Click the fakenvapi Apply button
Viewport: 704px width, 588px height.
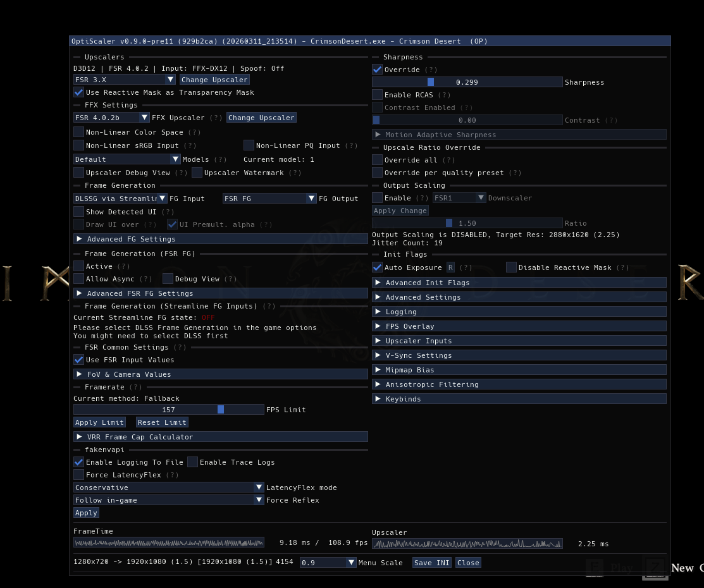coord(86,513)
